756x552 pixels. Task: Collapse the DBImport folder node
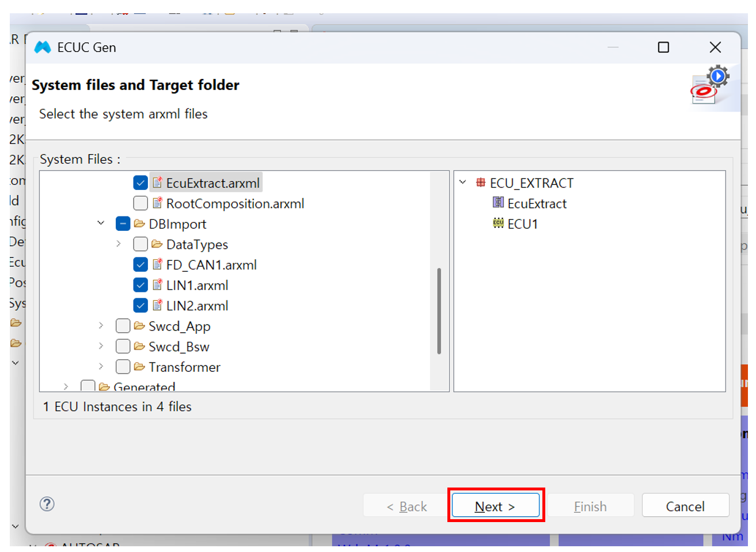point(101,223)
